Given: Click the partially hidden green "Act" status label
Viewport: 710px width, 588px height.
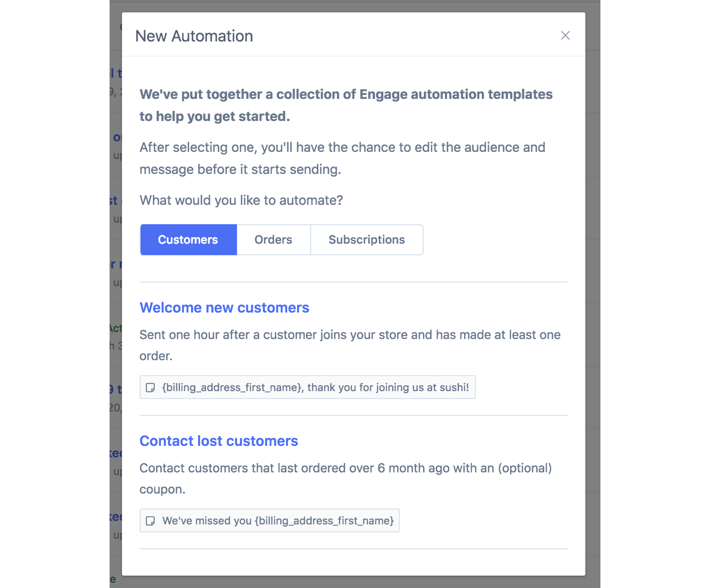Looking at the screenshot, I should pos(115,328).
